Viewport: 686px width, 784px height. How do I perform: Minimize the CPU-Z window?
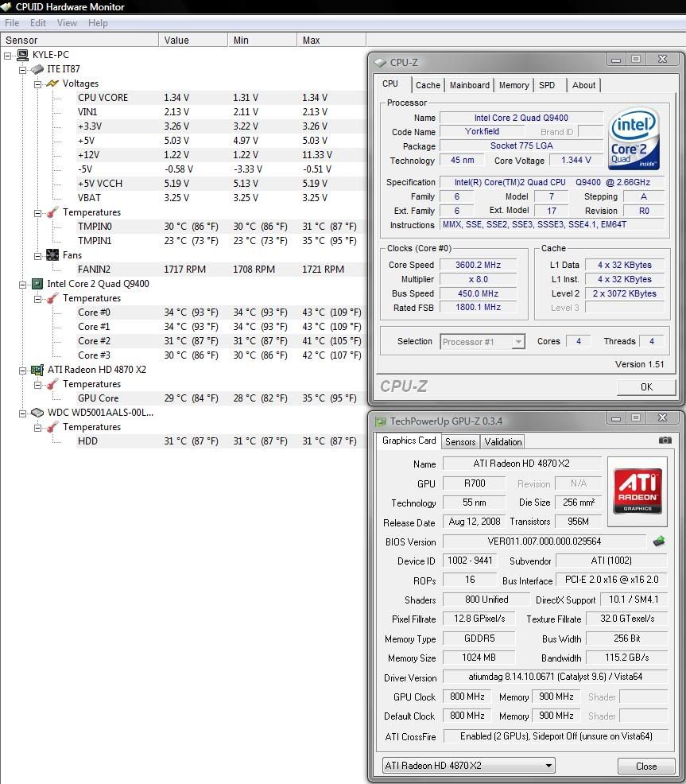(x=616, y=60)
